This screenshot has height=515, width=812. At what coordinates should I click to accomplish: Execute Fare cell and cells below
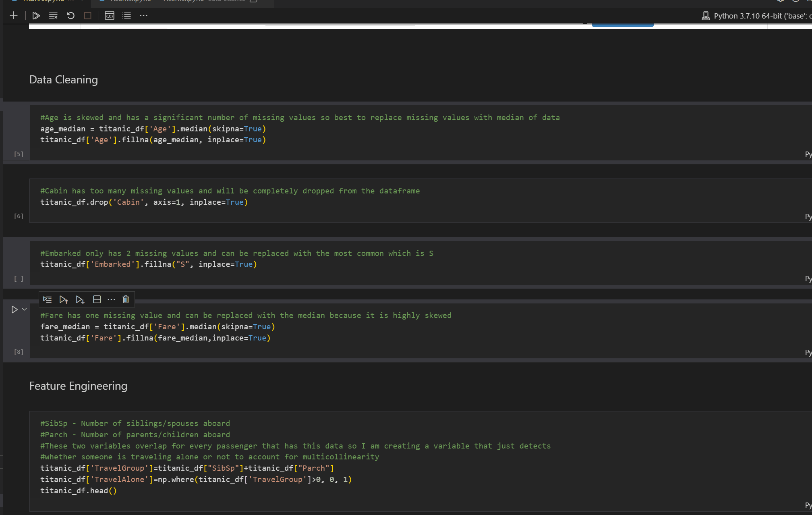(80, 299)
